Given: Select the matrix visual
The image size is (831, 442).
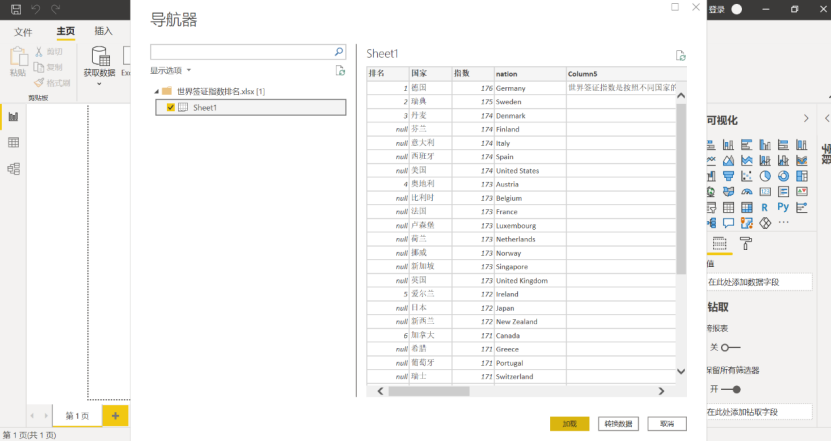Looking at the screenshot, I should [747, 207].
